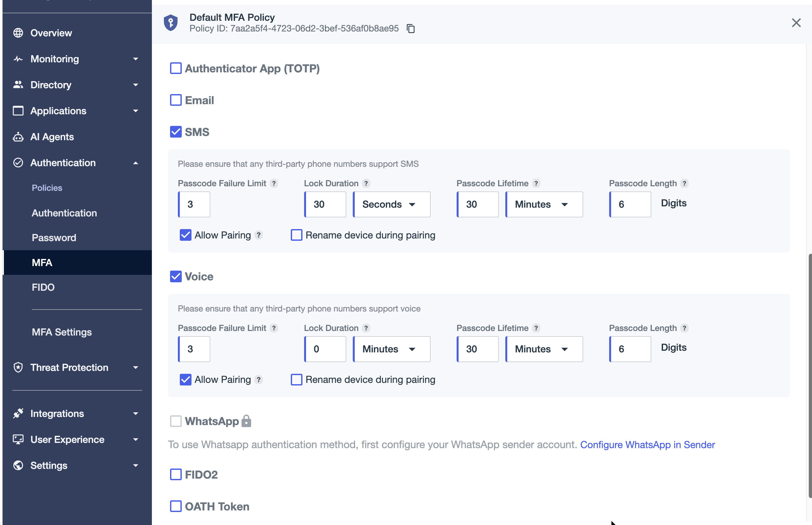Click the Applications window icon
The height and width of the screenshot is (525, 812).
18,111
